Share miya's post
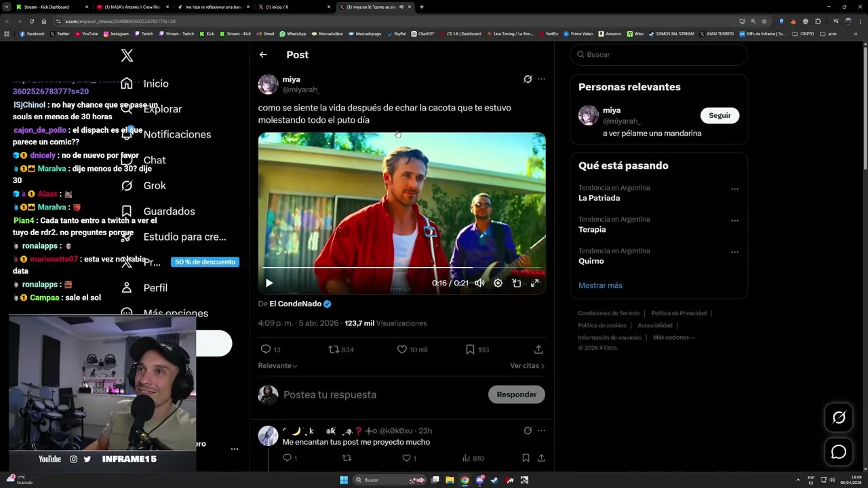868x488 pixels. (x=538, y=350)
